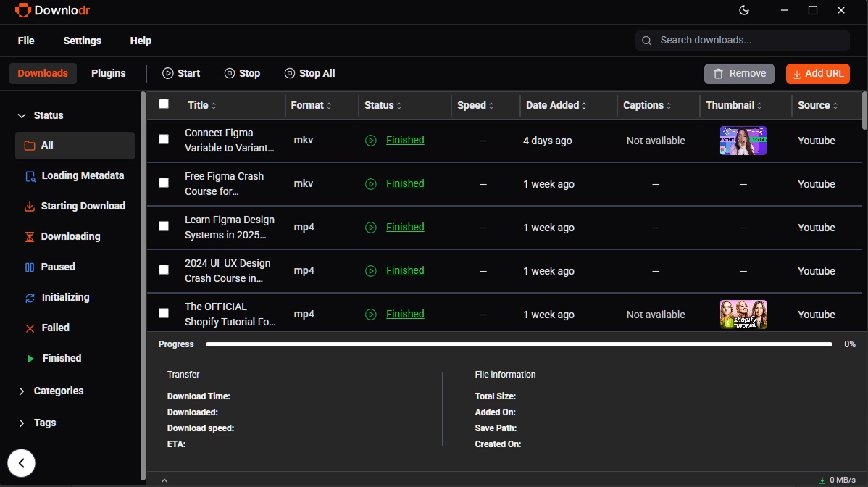Check the select-all checkbox in table header
The width and height of the screenshot is (868, 487).
click(x=164, y=104)
